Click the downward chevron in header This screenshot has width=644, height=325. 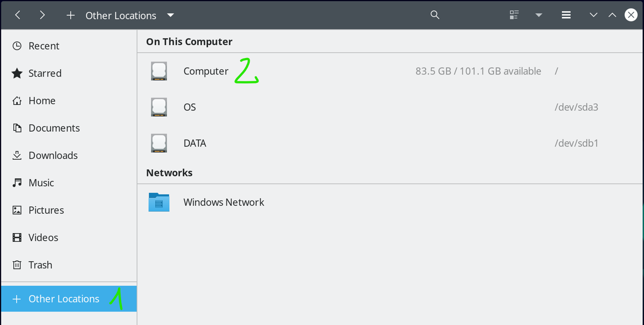pyautogui.click(x=594, y=15)
